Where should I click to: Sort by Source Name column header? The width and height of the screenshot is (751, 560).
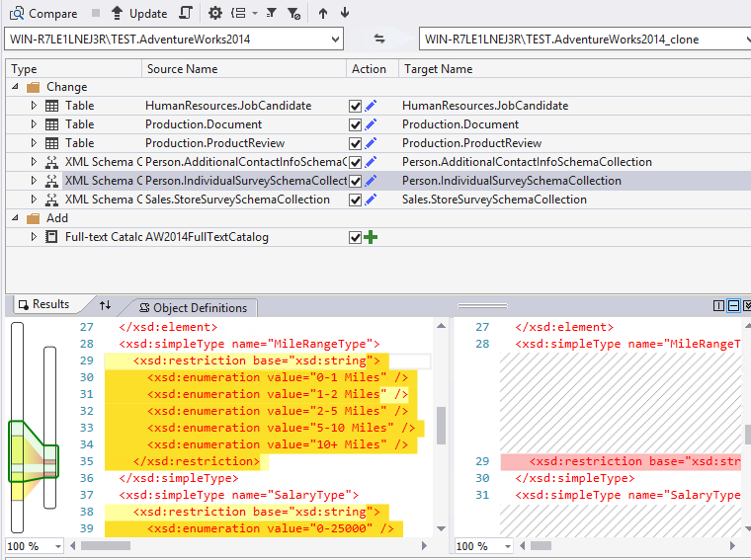244,69
